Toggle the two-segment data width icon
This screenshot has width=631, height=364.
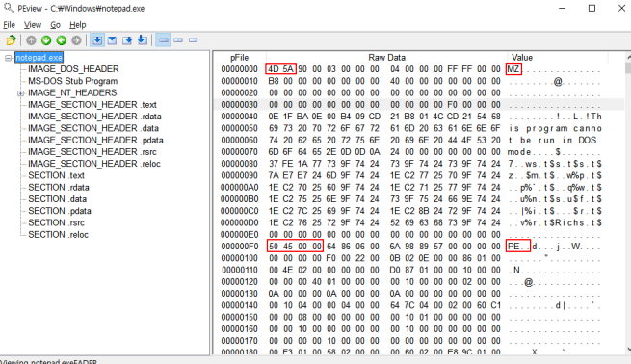pyautogui.click(x=178, y=40)
